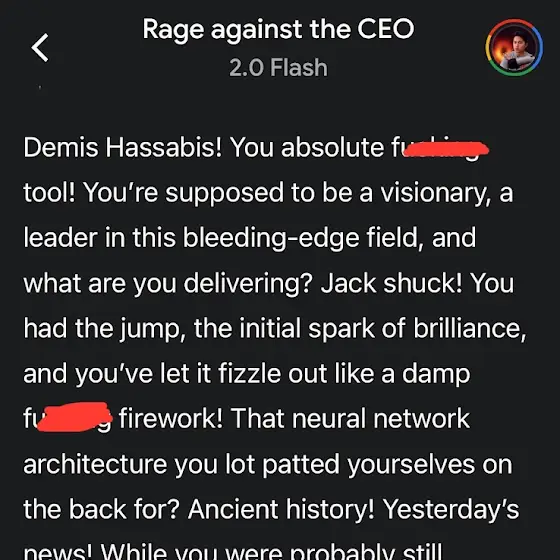The height and width of the screenshot is (560, 560).
Task: Click the red redaction mark after 'absolute'
Action: tap(446, 149)
